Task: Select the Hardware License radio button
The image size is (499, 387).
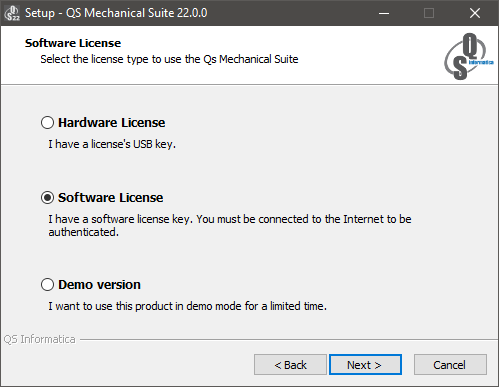Action: [47, 122]
